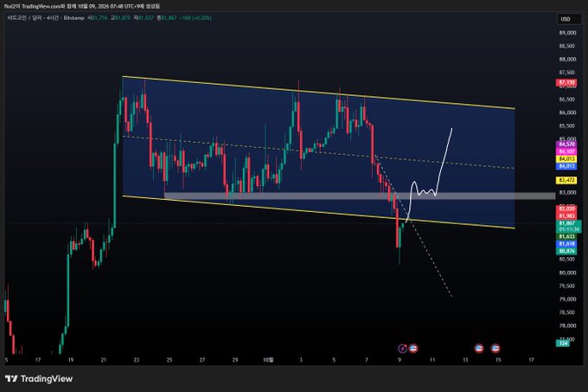
Task: Select the purple 84,570 price label
Action: [566, 144]
